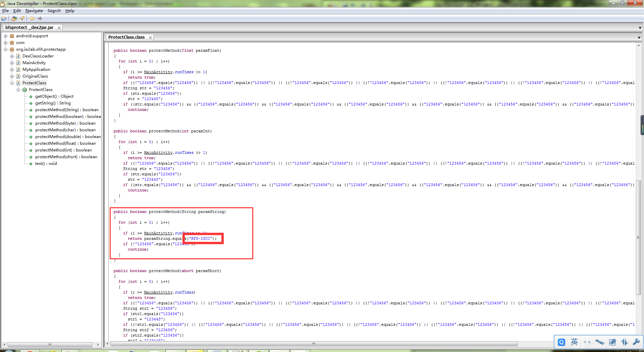Image resolution: width=644 pixels, height=352 pixels.
Task: Expand the android.support package node
Action: click(5, 36)
